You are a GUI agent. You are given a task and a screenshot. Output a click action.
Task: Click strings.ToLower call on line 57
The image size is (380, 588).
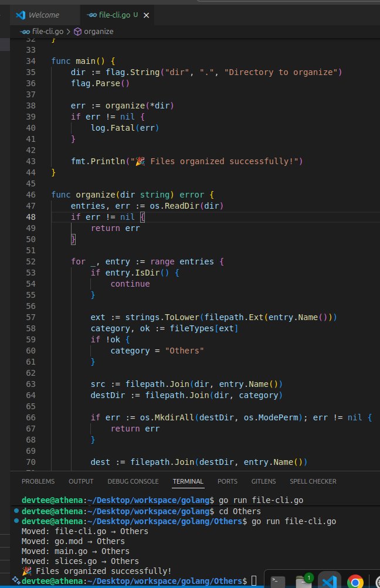pos(162,317)
